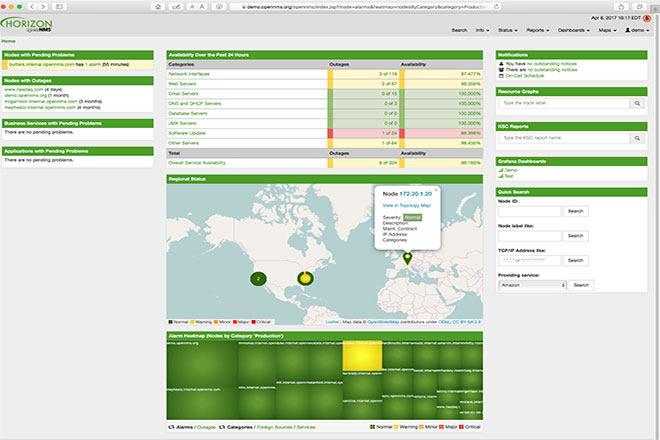
Task: Open DNS and DHCP Servers category
Action: click(194, 104)
